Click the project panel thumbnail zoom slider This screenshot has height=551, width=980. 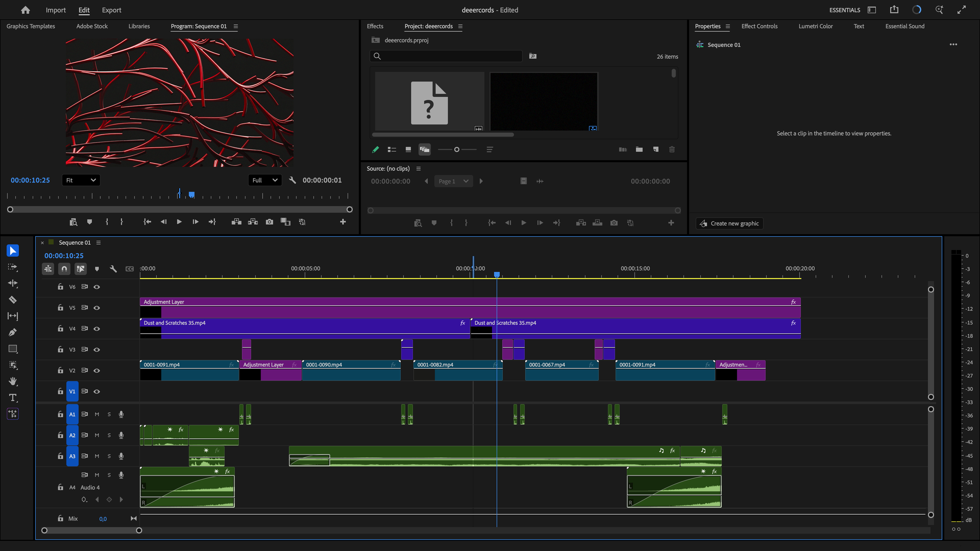pyautogui.click(x=457, y=150)
